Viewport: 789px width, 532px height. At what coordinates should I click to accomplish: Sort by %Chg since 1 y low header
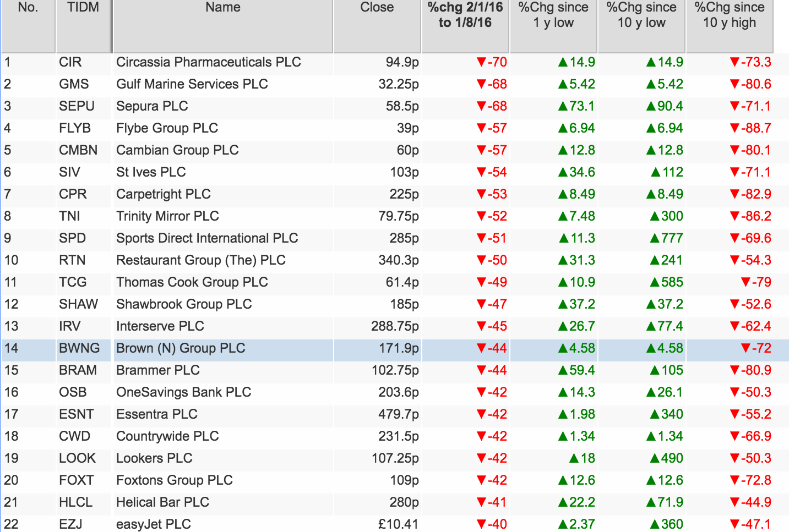(553, 26)
